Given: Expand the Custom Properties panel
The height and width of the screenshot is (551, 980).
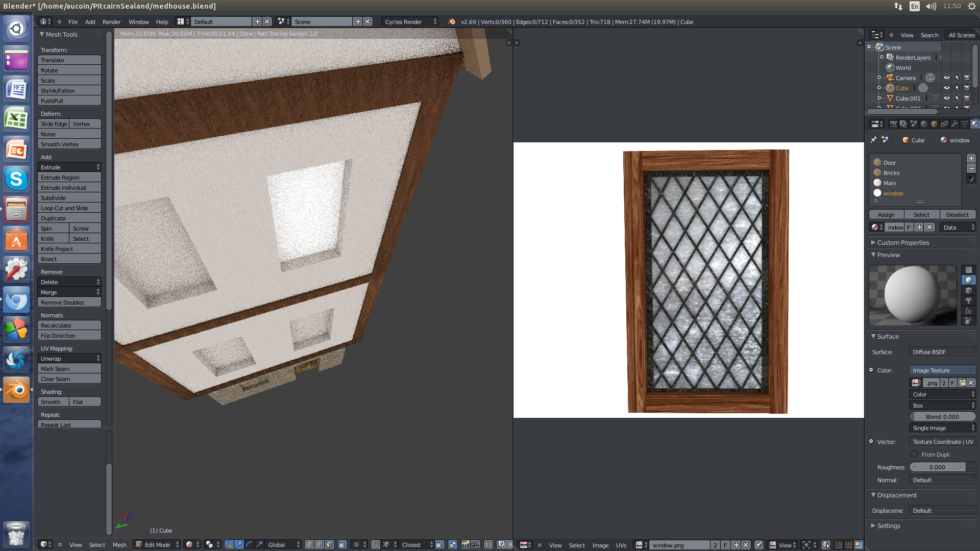Looking at the screenshot, I should coord(903,242).
